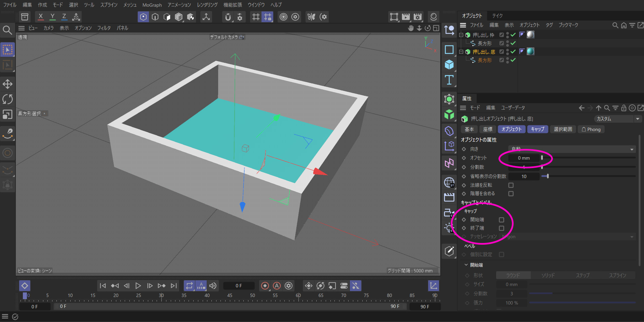The height and width of the screenshot is (322, 644).
Task: Click the cube primitive icon
Action: 449,65
